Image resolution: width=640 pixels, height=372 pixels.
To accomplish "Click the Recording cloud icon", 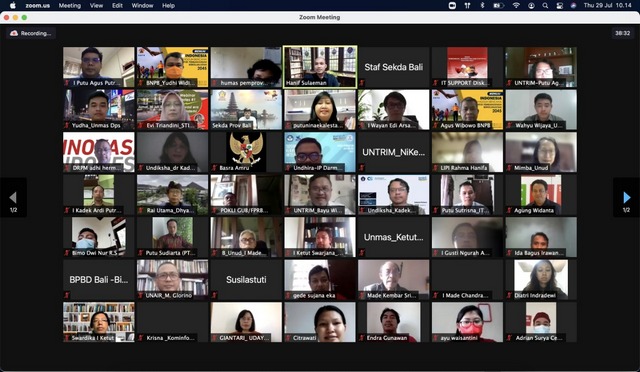I will click(x=14, y=33).
